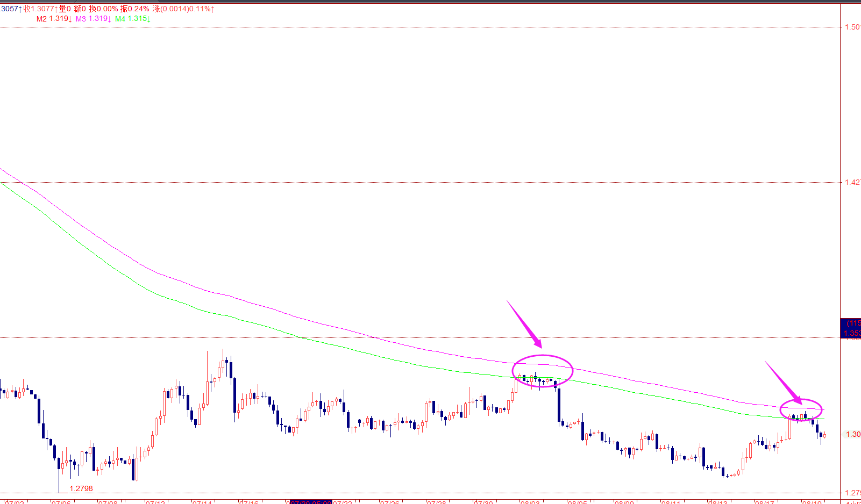Click the turnover amount 额0 readout
The width and height of the screenshot is (861, 504).
(x=80, y=9)
